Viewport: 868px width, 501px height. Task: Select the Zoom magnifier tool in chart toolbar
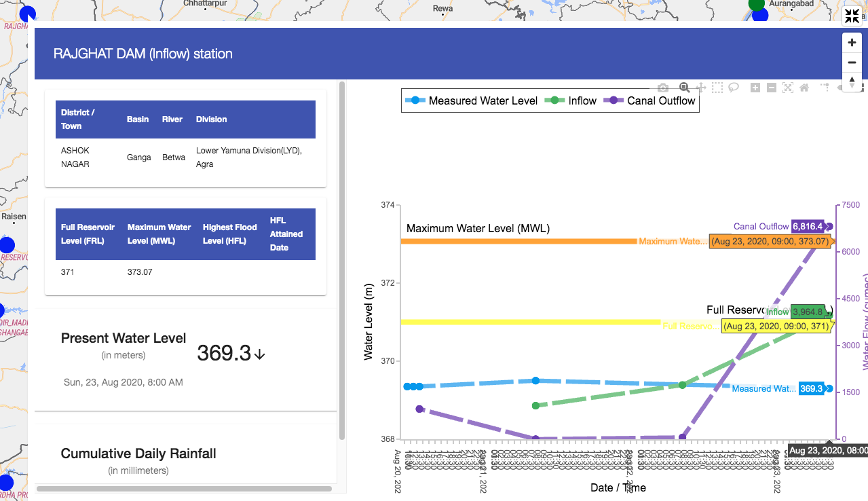685,88
